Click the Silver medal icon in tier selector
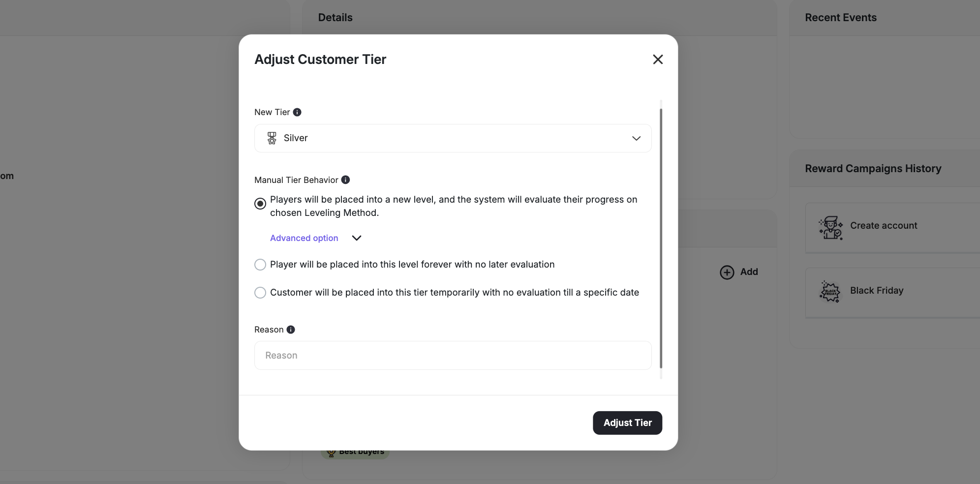 pos(272,138)
